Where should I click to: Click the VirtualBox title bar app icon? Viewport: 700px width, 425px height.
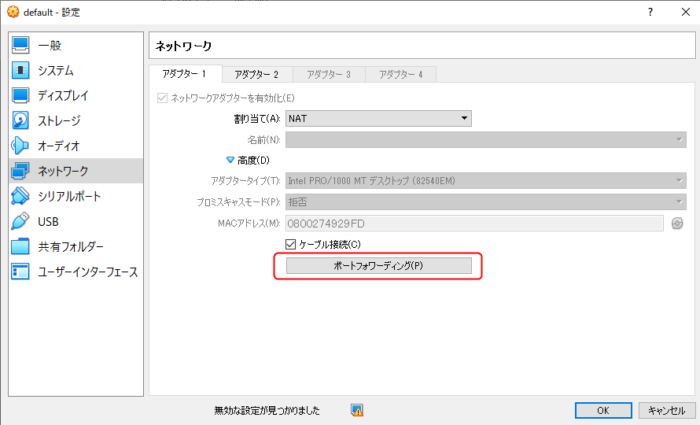pyautogui.click(x=13, y=12)
